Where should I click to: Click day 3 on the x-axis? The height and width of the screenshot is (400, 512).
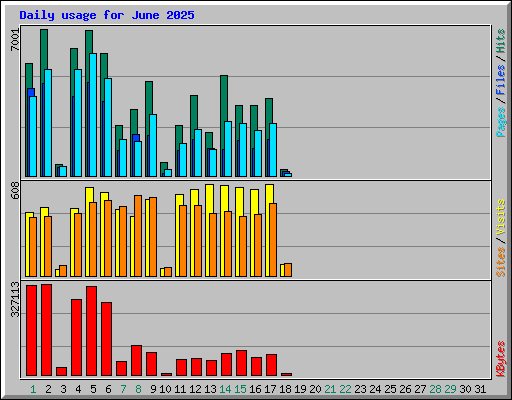[63, 389]
